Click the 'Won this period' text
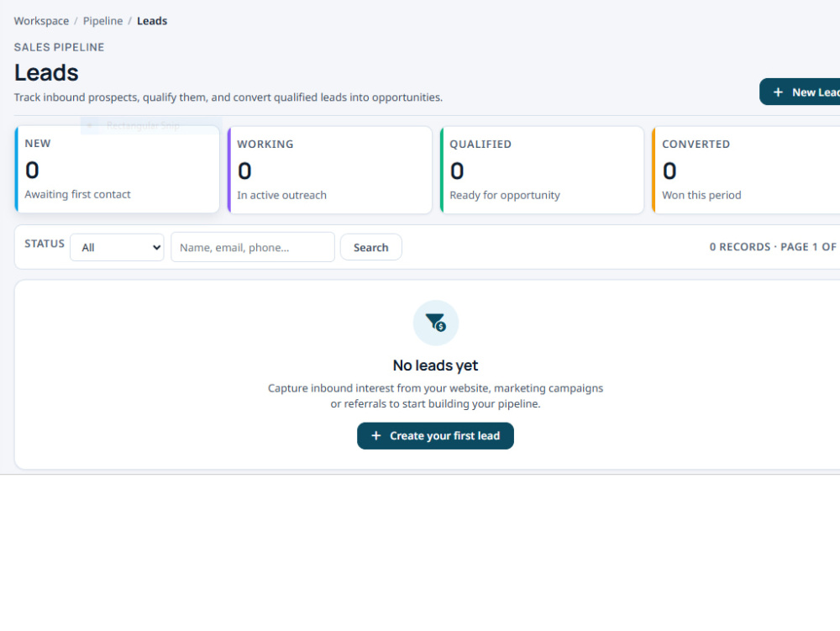This screenshot has height=631, width=840. 701,195
